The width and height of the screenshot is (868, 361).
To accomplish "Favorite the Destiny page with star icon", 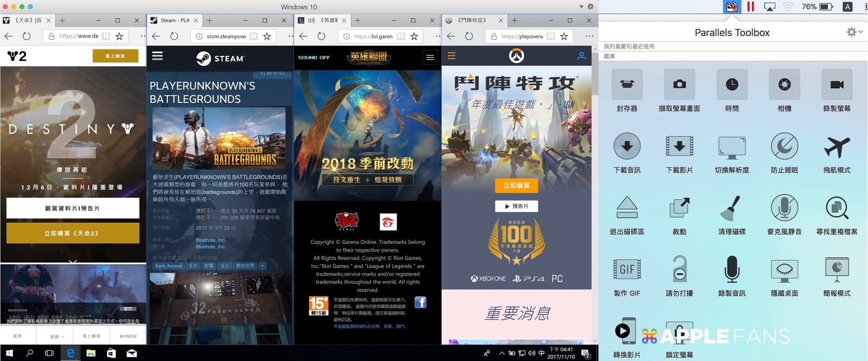I will click(119, 36).
